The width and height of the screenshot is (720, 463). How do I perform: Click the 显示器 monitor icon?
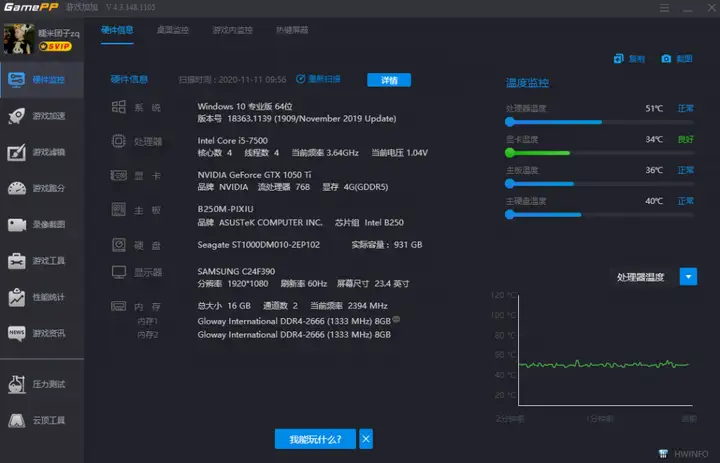pos(119,272)
